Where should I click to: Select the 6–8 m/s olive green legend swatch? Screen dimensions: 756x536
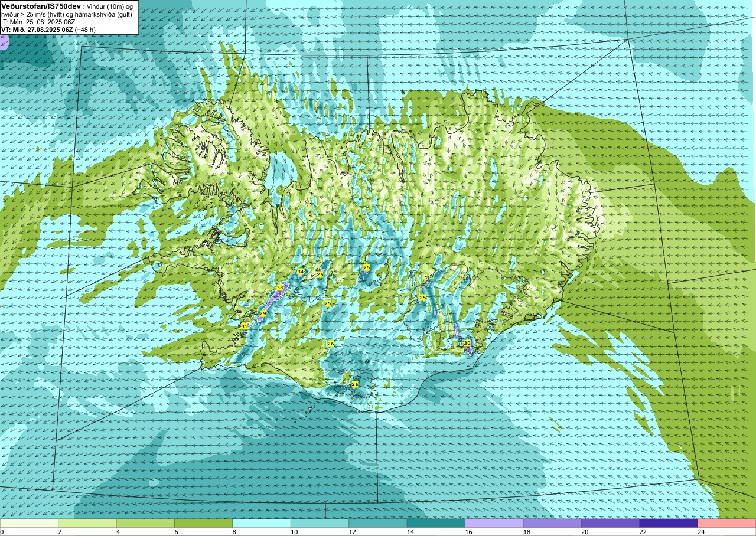204,523
